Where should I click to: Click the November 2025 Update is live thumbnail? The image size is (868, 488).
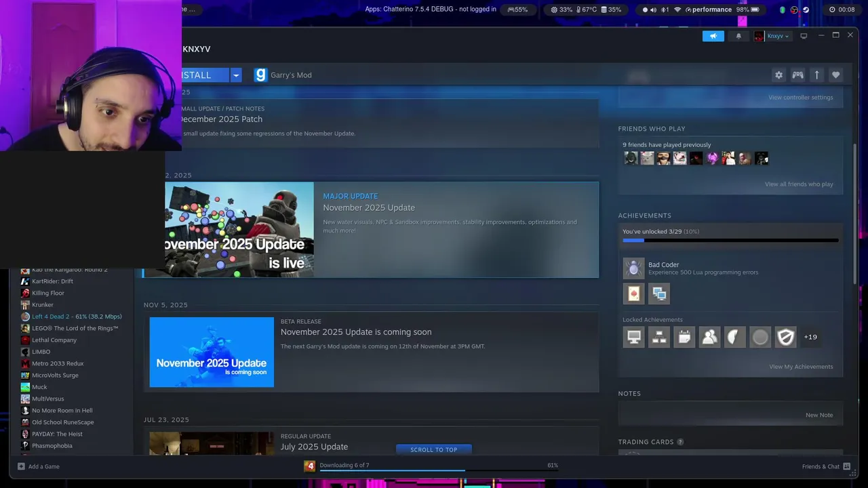click(x=239, y=230)
